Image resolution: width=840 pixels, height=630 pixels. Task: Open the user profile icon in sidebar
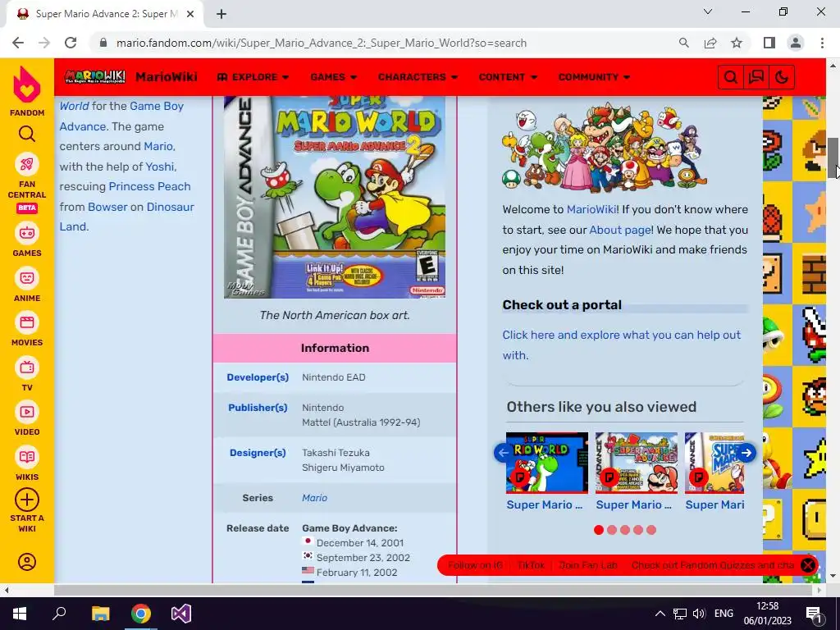click(x=27, y=561)
